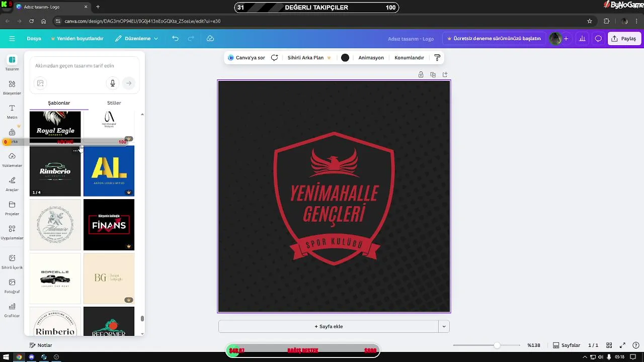Click Sihirli Arka Plan option

309,58
